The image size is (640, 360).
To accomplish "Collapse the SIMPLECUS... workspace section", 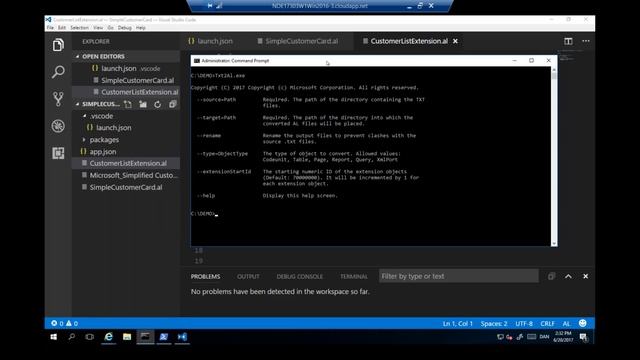I will [78, 104].
